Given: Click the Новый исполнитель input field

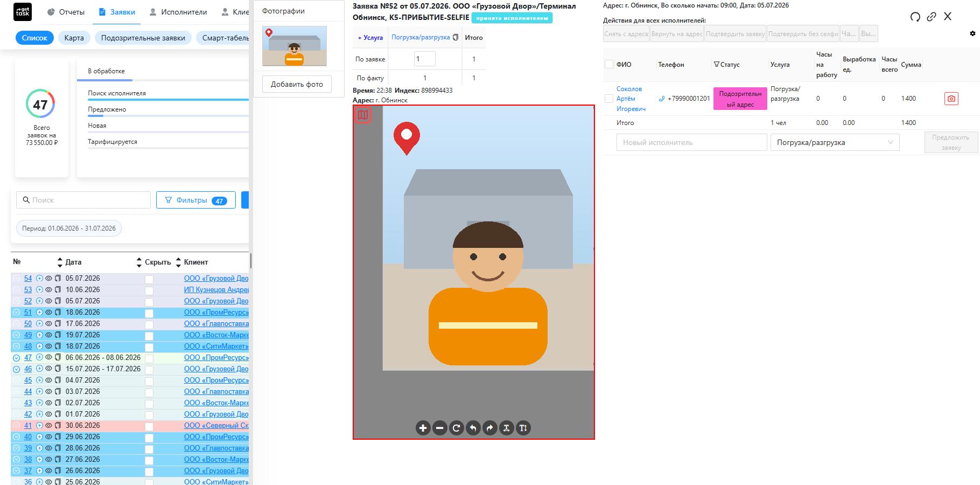Looking at the screenshot, I should click(x=692, y=142).
